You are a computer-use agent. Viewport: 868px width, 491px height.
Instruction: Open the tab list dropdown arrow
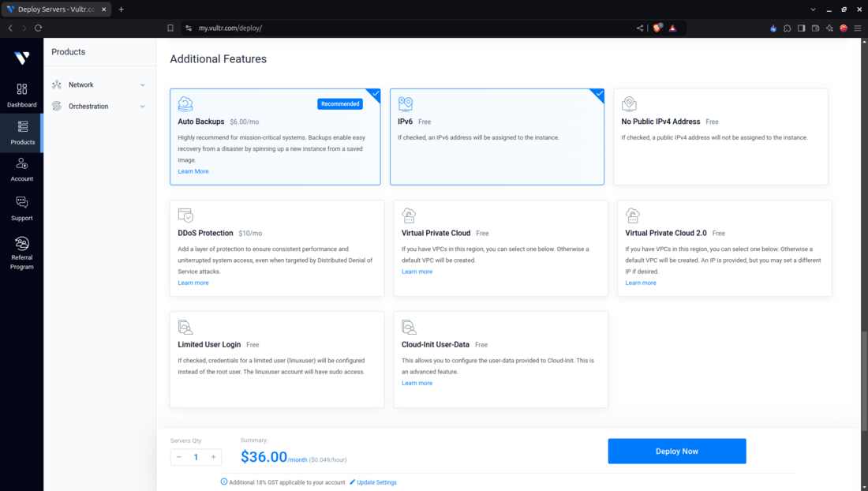[813, 9]
